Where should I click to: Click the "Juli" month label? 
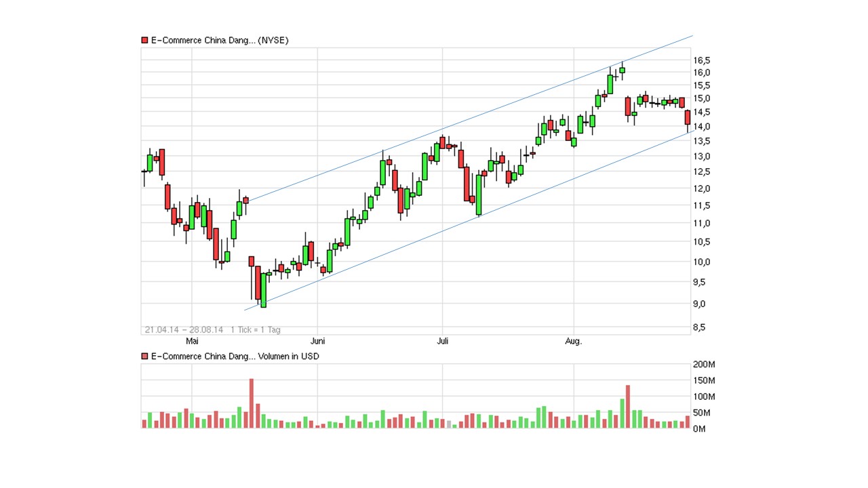[443, 341]
